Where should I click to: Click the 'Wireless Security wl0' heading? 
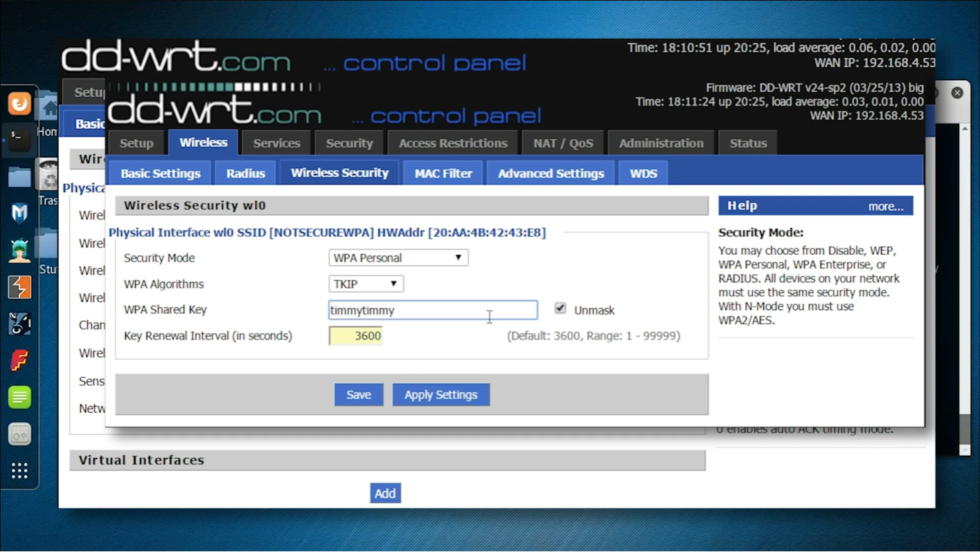tap(195, 206)
